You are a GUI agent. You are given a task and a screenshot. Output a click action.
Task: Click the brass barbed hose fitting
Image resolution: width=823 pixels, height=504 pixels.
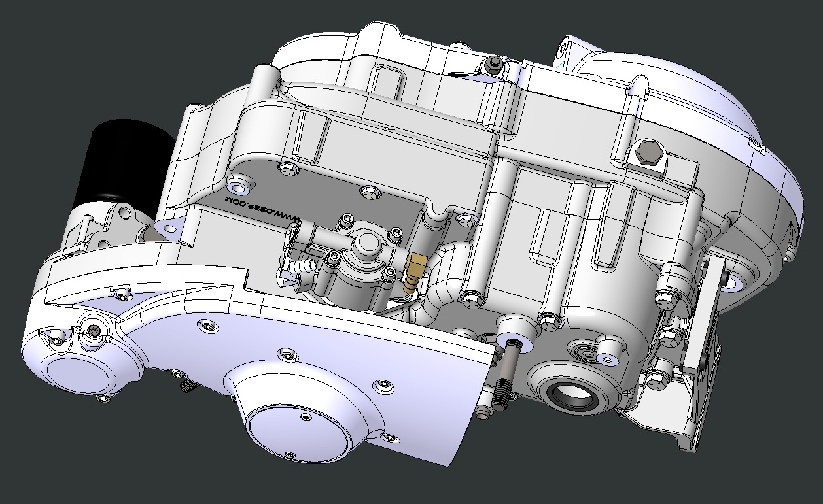(x=415, y=273)
